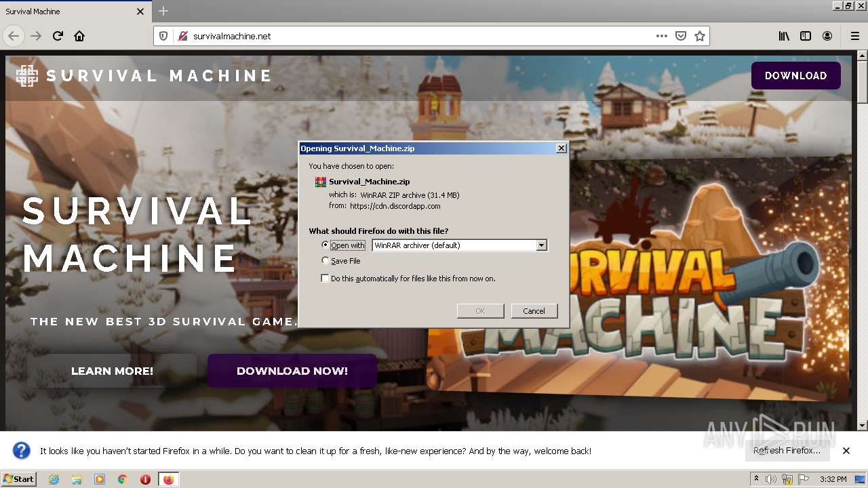Open Internet Explorer from the taskbar
Viewport: 868px width, 488px height.
click(x=54, y=479)
